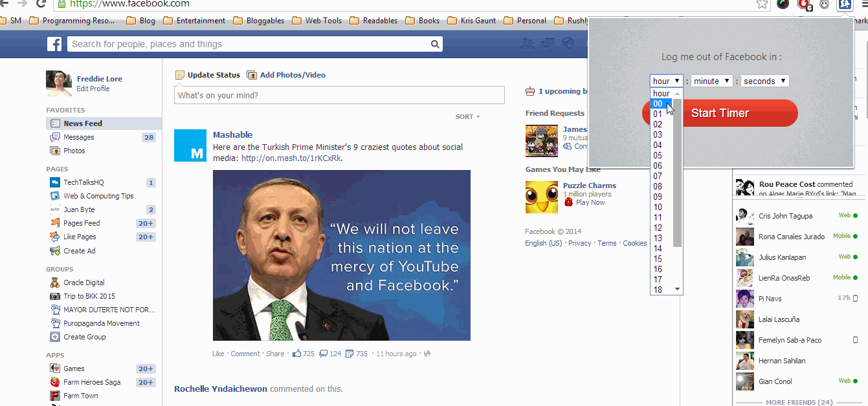
Task: Click the Trip to BKK 2015 camera icon
Action: click(55, 296)
